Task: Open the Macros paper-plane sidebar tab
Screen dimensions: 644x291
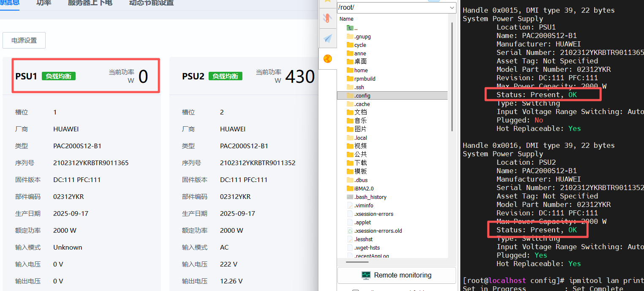Action: [x=327, y=38]
